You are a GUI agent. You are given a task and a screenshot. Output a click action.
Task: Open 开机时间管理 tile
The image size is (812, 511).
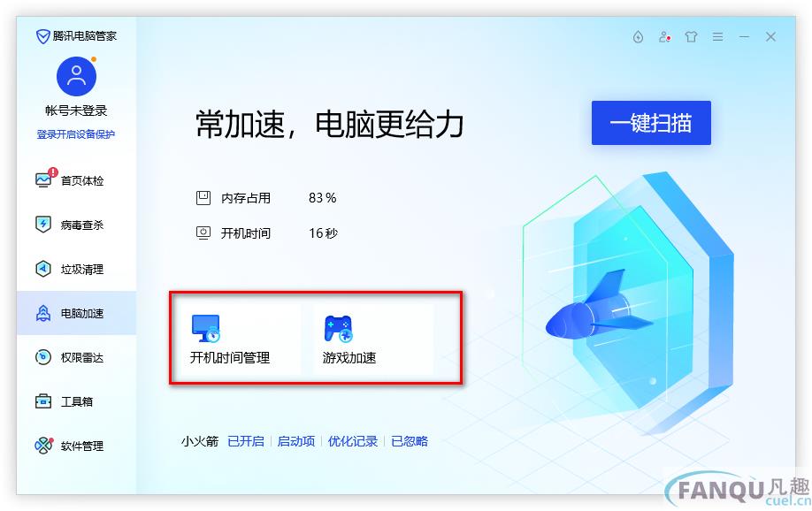pos(239,339)
